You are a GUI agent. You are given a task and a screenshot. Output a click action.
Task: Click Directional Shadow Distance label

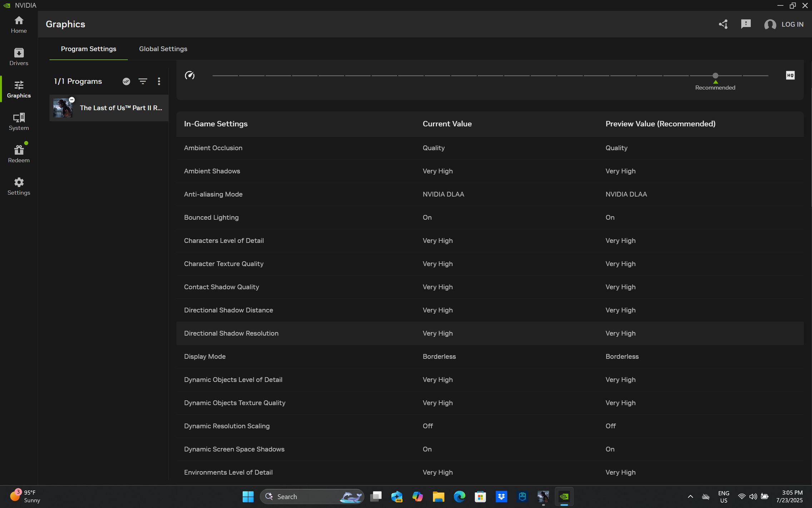[228, 310]
